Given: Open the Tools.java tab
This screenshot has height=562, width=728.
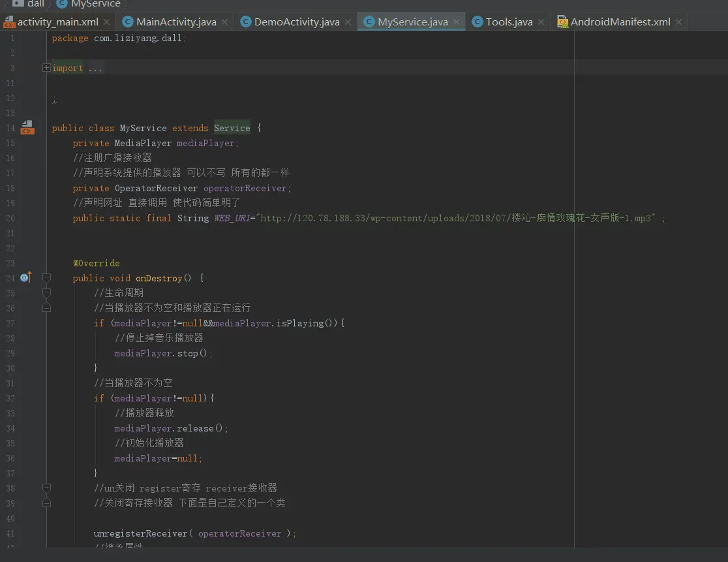Looking at the screenshot, I should pyautogui.click(x=509, y=22).
